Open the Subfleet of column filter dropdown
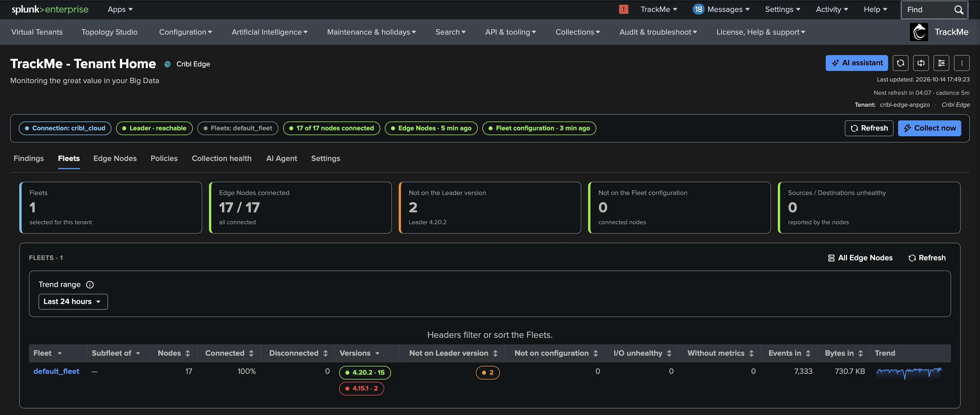The image size is (980, 415). point(138,353)
